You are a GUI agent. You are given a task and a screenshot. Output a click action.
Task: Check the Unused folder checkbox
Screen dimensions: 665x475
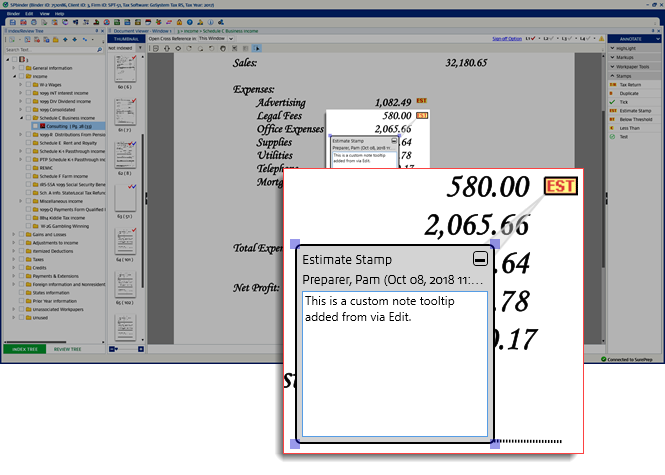tap(21, 318)
